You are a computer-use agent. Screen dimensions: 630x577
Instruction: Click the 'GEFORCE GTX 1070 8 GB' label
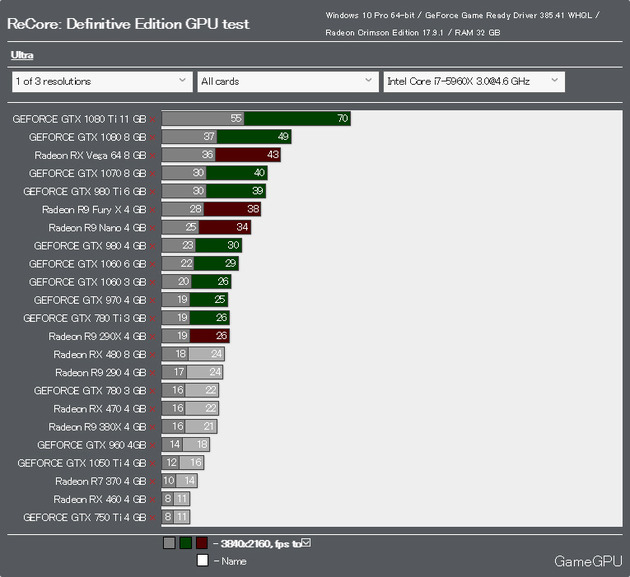point(87,173)
